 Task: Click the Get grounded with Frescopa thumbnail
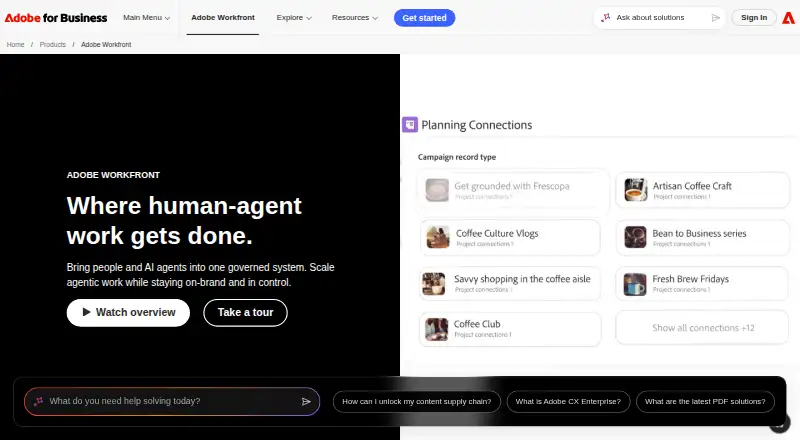click(x=437, y=190)
